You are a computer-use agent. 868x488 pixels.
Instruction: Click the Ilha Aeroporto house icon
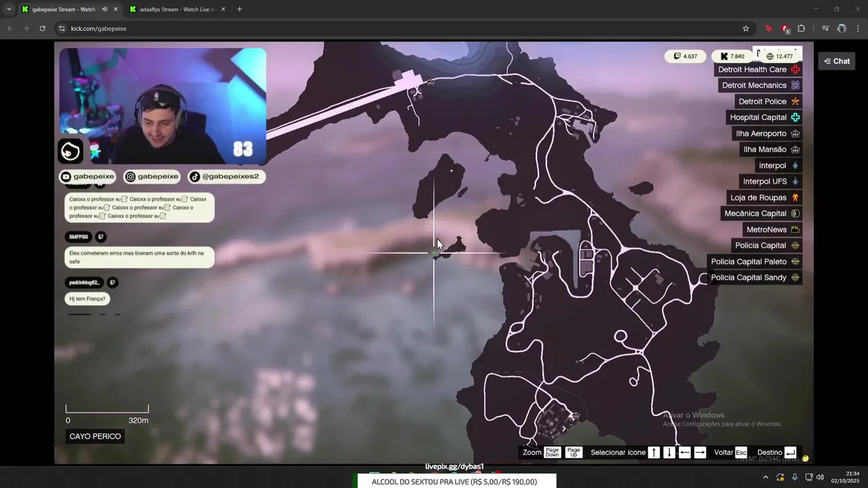[795, 134]
